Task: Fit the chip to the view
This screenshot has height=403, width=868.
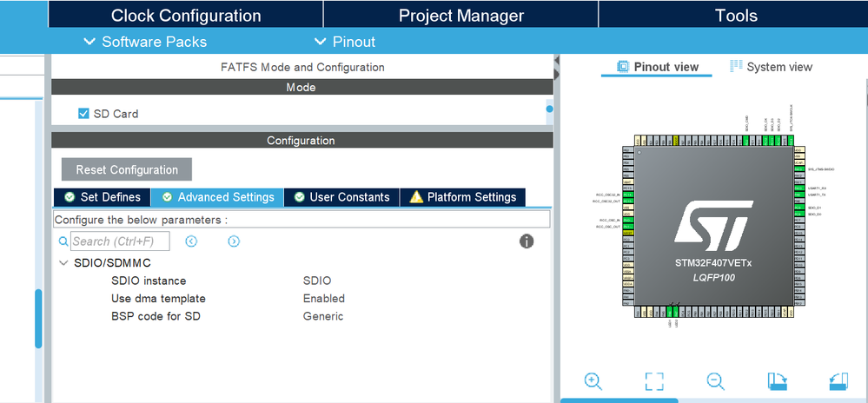Action: 654,381
